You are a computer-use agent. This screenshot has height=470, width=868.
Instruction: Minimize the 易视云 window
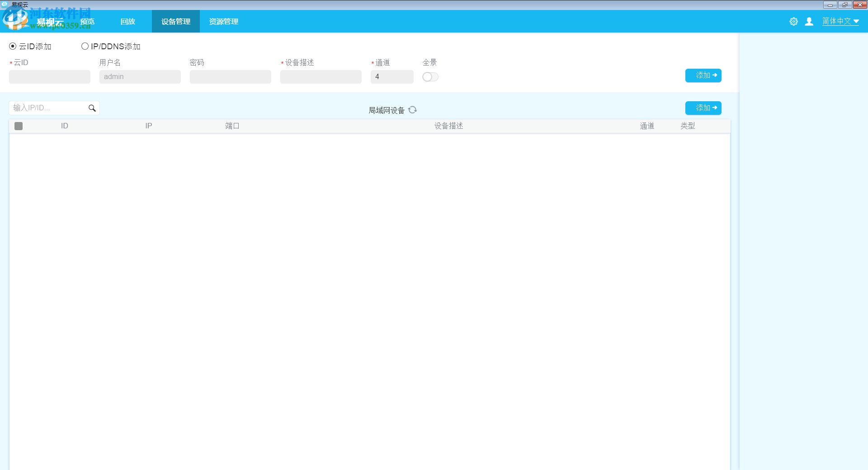(830, 5)
